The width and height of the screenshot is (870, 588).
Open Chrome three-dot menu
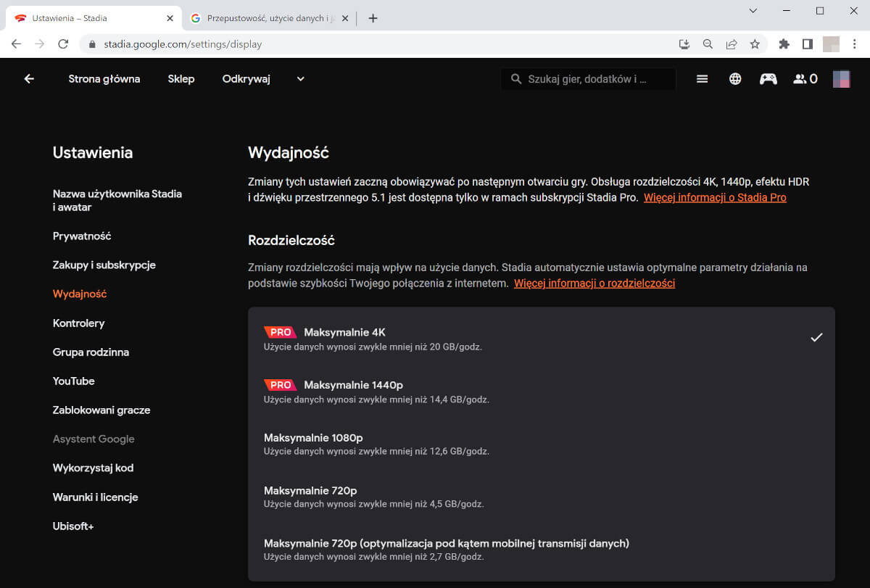coord(855,44)
